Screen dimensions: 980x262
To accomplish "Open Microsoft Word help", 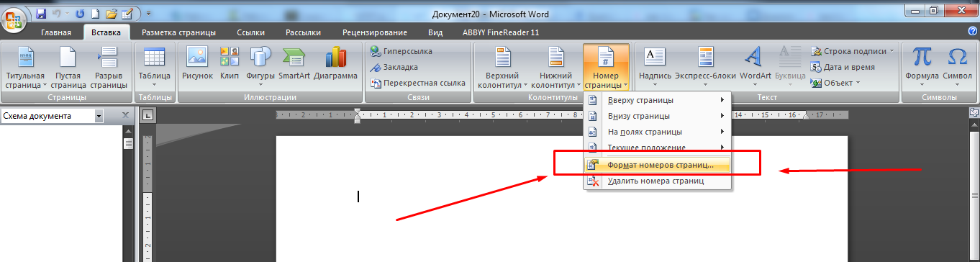I will point(972,32).
